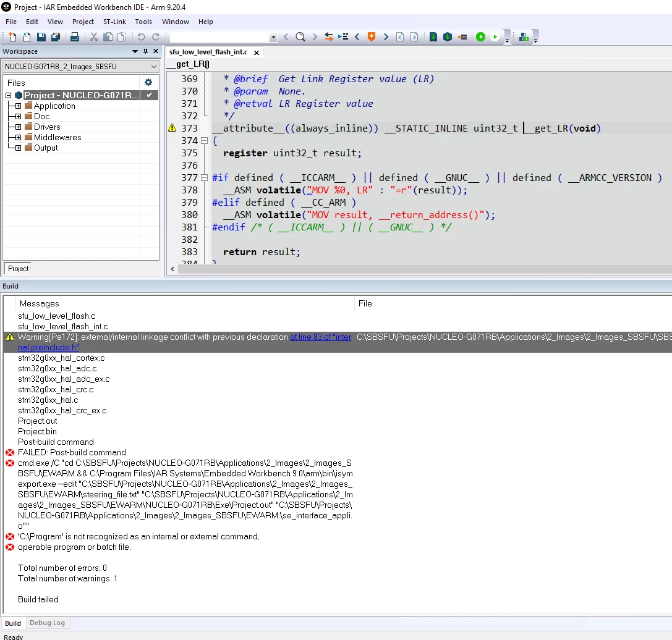672x640 pixels.
Task: Expand the Application folder
Action: [x=18, y=106]
